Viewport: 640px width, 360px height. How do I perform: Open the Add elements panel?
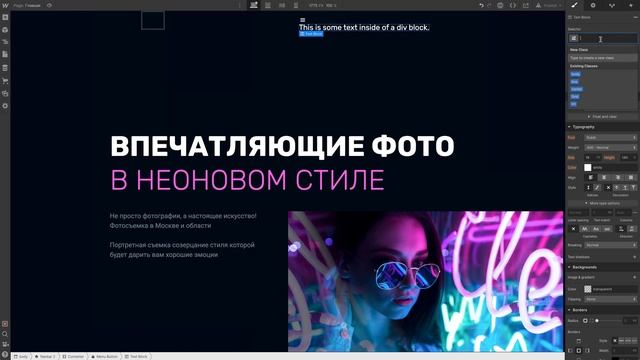pyautogui.click(x=5, y=18)
